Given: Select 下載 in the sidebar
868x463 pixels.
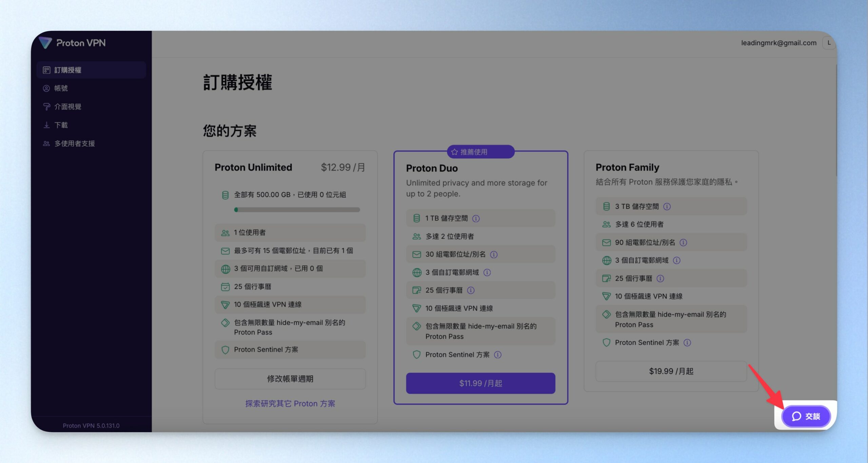Looking at the screenshot, I should pyautogui.click(x=91, y=125).
